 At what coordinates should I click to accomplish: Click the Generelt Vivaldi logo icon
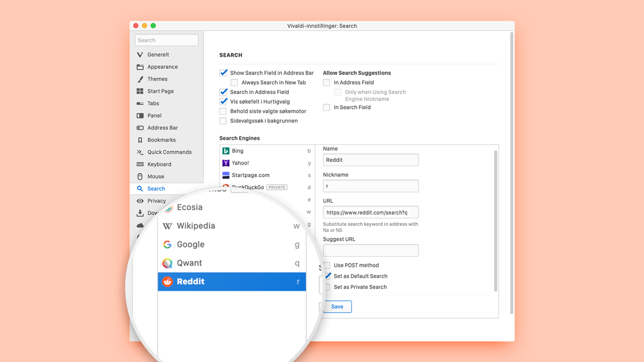pos(140,55)
